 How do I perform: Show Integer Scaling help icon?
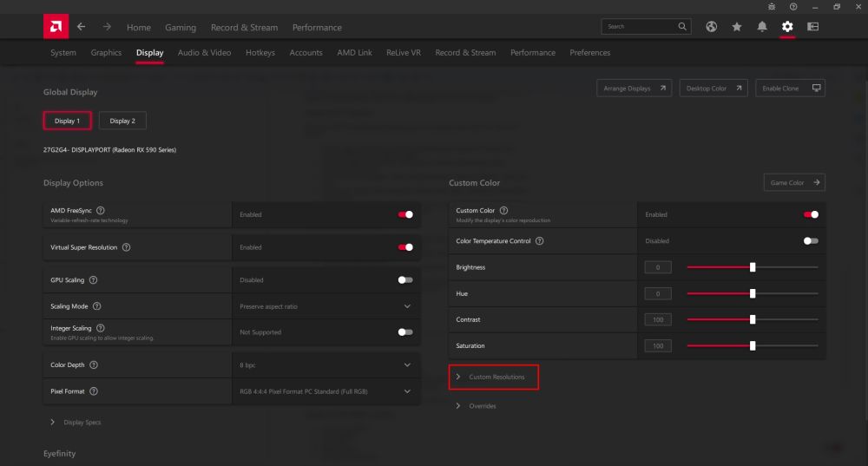coord(100,328)
